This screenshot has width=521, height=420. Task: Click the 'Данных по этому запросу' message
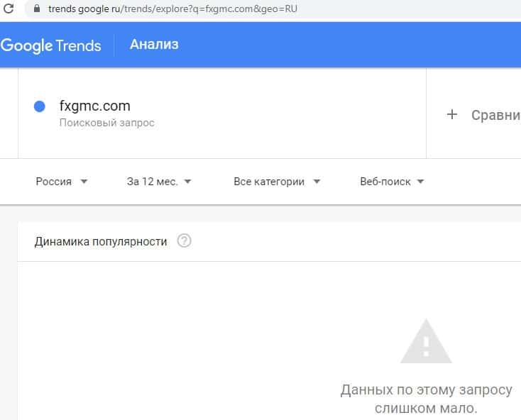(426, 390)
